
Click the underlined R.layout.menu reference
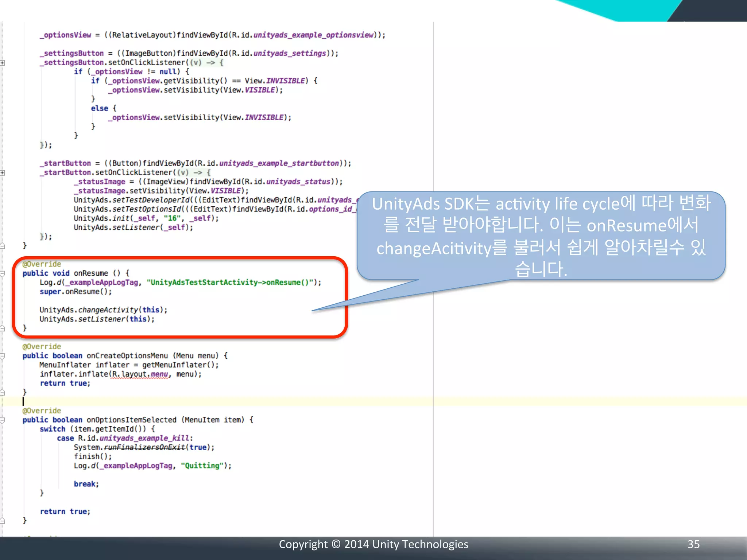coord(140,374)
